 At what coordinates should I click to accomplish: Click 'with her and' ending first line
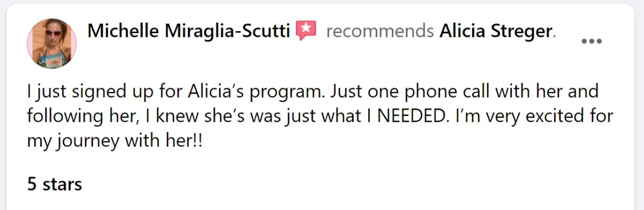pyautogui.click(x=563, y=91)
